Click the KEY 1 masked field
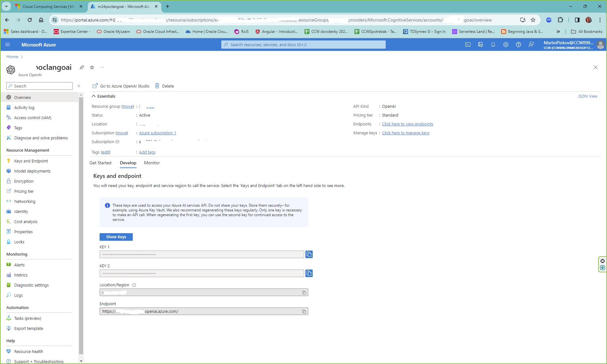 tap(202, 254)
